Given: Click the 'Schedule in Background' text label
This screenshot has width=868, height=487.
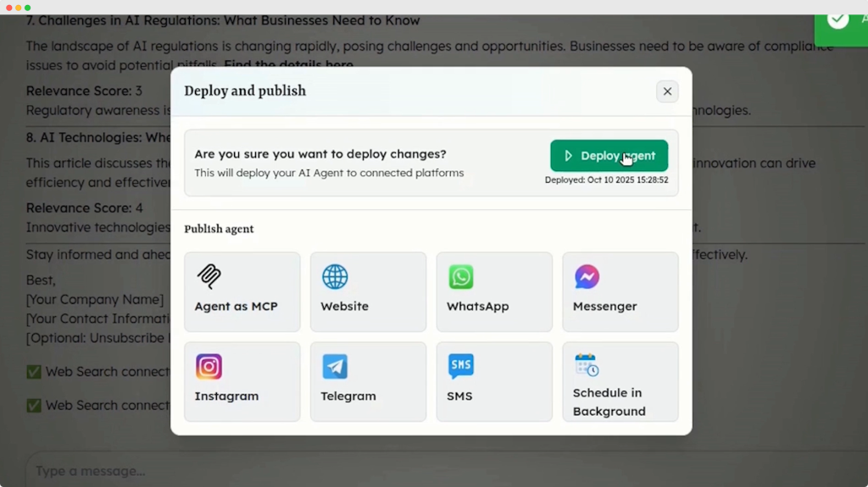Looking at the screenshot, I should (609, 401).
